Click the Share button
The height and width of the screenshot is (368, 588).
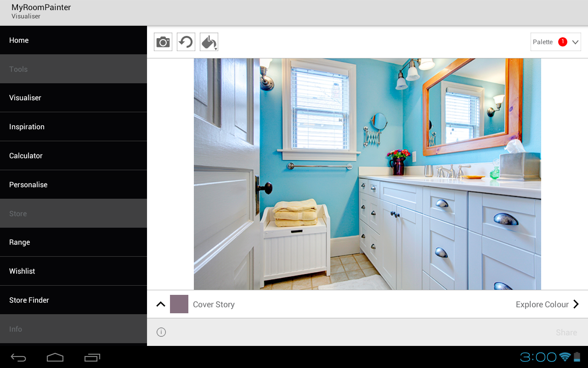(566, 332)
